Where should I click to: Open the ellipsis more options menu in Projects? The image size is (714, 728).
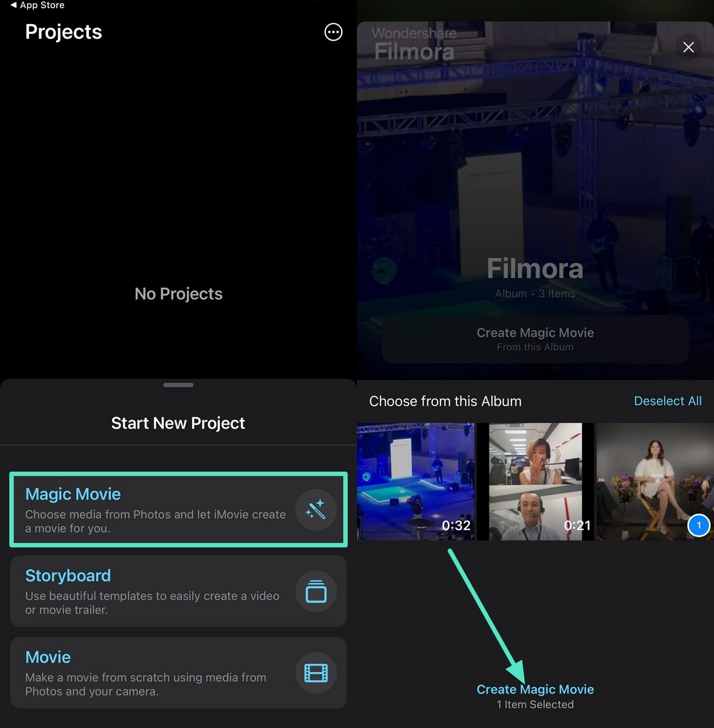point(333,32)
